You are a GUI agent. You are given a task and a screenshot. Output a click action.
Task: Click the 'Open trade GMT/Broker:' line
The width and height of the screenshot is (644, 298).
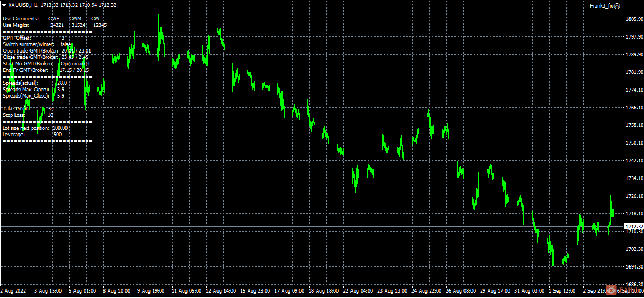pos(47,50)
